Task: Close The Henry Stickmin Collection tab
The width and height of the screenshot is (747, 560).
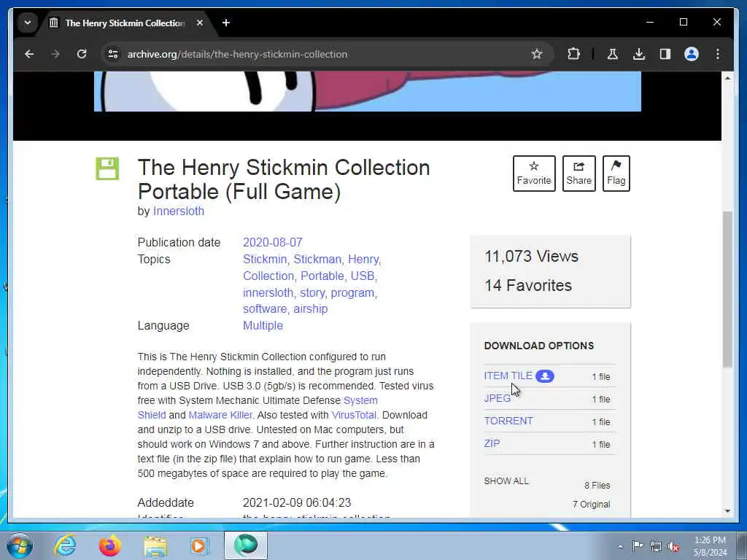Action: point(200,23)
